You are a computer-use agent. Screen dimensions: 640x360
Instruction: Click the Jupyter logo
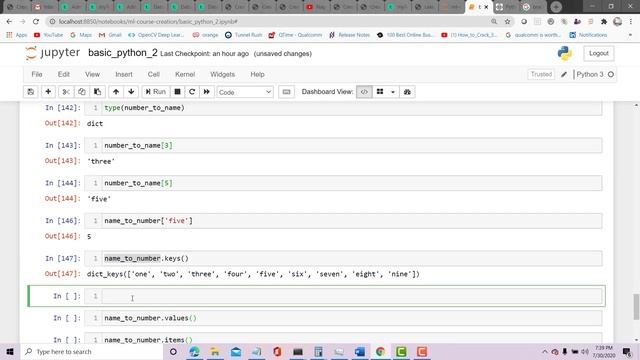(x=53, y=53)
